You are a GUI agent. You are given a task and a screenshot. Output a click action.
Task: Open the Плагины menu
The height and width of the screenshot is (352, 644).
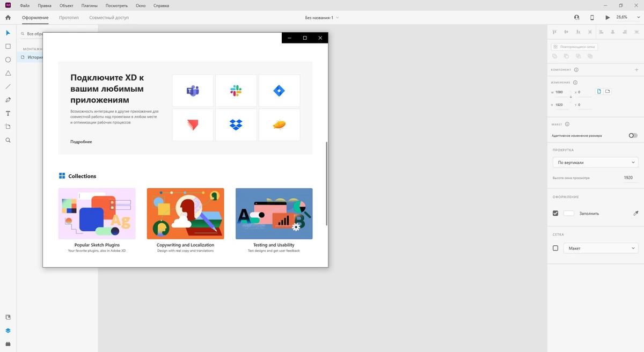click(90, 6)
